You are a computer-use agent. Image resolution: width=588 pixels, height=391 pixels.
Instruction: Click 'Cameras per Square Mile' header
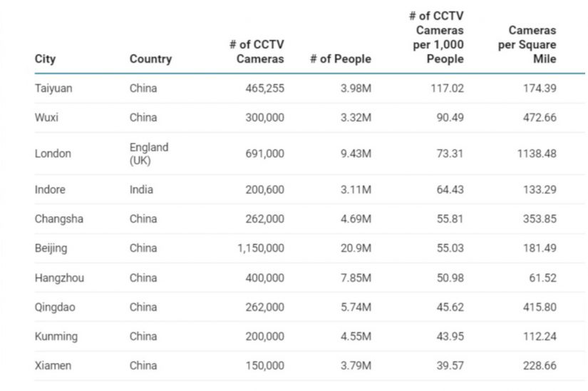[x=532, y=44]
